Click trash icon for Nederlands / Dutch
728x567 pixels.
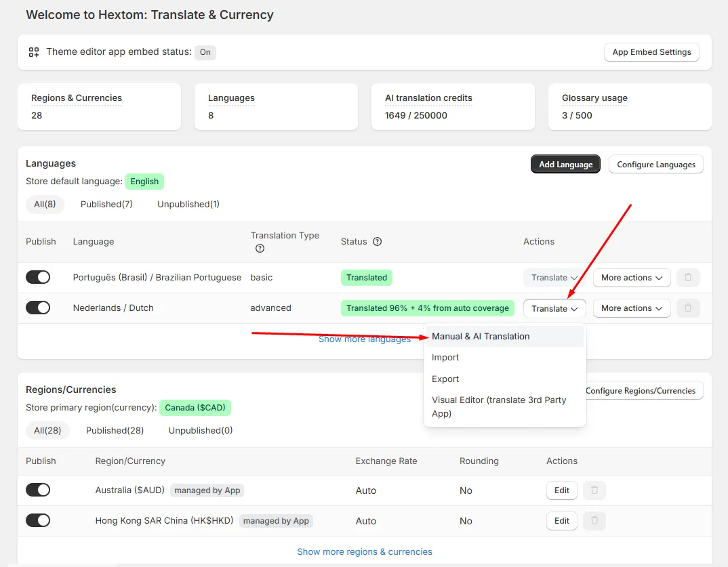688,308
